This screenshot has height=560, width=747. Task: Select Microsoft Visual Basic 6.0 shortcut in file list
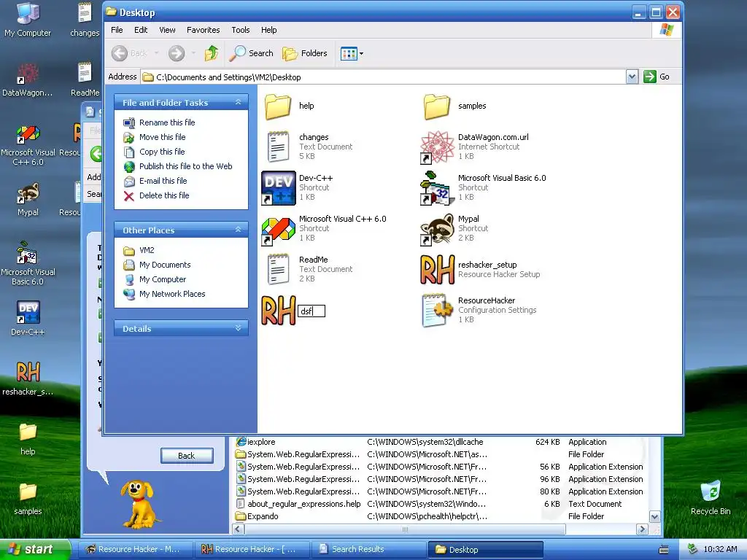[x=437, y=187]
